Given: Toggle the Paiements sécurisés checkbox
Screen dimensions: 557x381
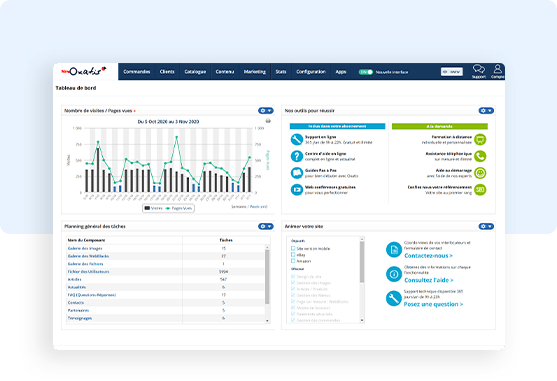Looking at the screenshot, I should (x=293, y=314).
